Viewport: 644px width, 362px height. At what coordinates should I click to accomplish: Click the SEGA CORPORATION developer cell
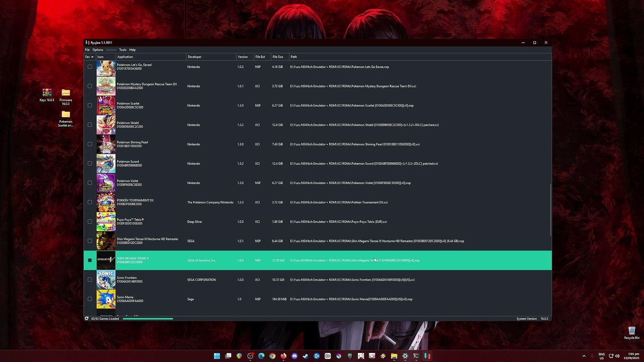point(201,280)
